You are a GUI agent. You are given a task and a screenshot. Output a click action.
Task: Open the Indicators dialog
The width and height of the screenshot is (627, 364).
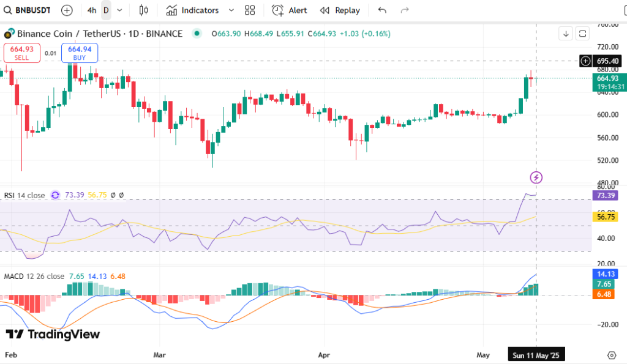pos(193,10)
